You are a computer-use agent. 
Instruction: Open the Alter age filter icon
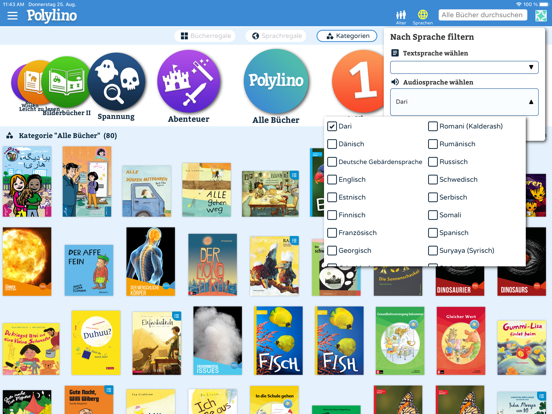point(401,17)
